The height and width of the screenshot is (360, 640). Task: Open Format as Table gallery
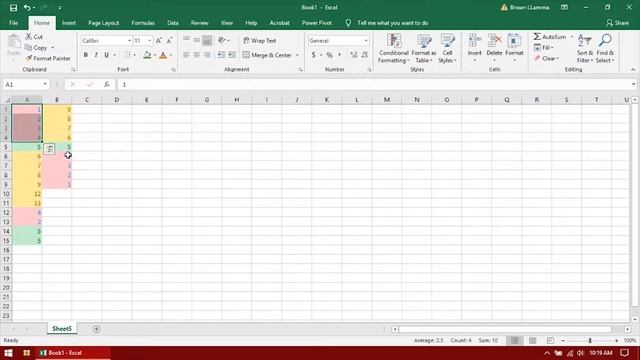[x=424, y=48]
